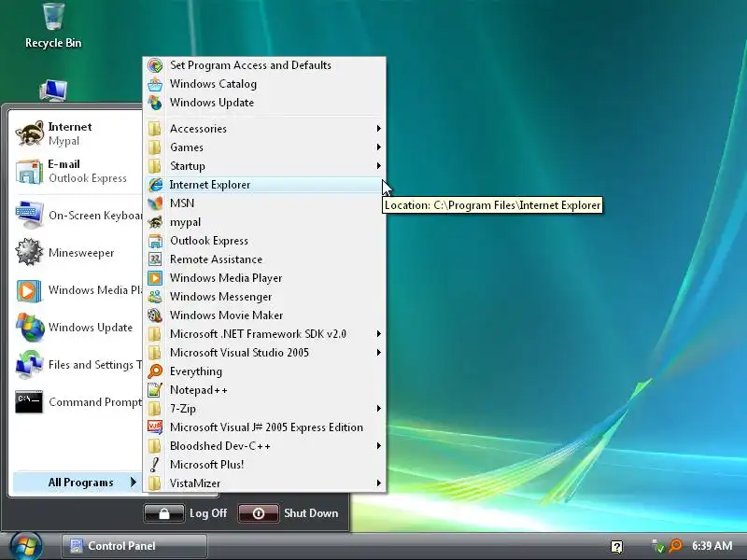Image resolution: width=747 pixels, height=560 pixels.
Task: Click the 'Command Prompt' label
Action: [x=95, y=402]
